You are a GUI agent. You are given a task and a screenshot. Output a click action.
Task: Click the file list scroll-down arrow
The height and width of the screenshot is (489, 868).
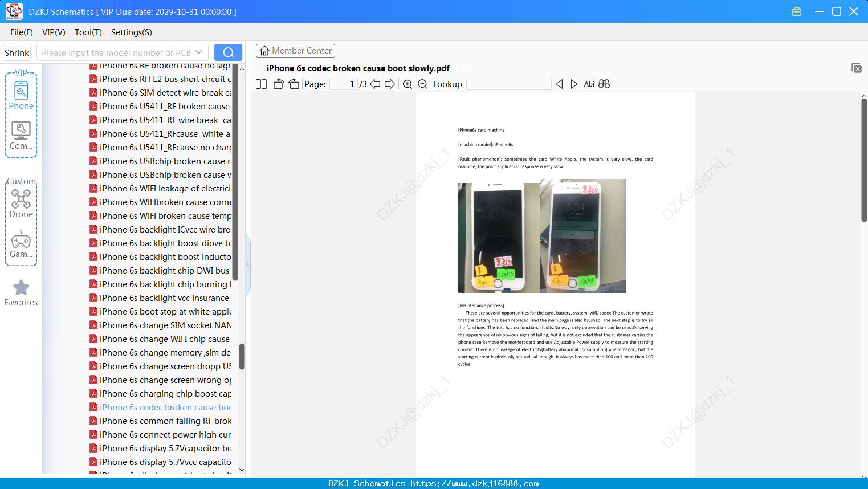tap(242, 470)
